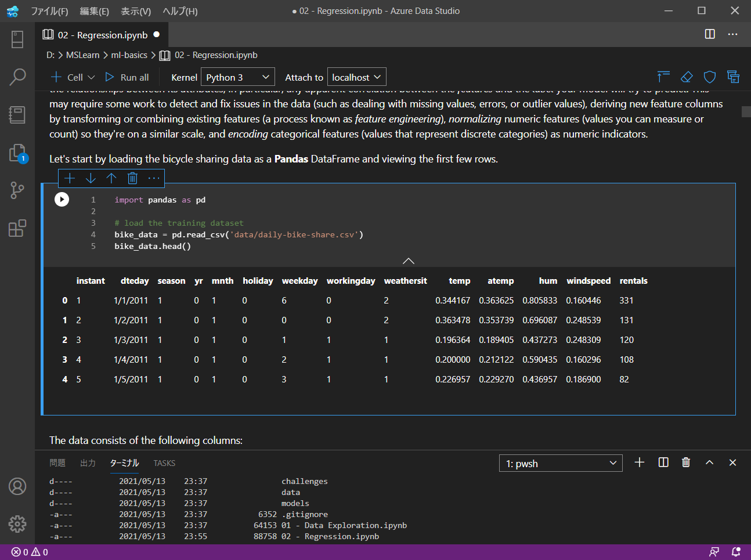Image resolution: width=751 pixels, height=560 pixels.
Task: Open the Attach to localhost dropdown
Action: click(356, 77)
